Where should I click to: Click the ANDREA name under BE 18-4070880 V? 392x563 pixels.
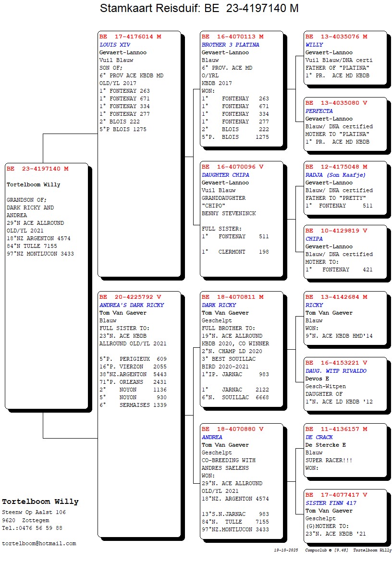[x=212, y=437]
